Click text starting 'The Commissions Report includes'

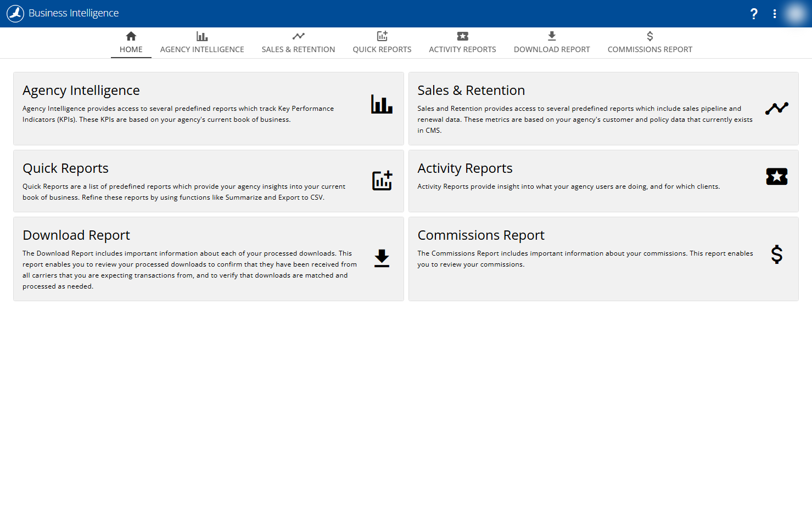point(585,259)
